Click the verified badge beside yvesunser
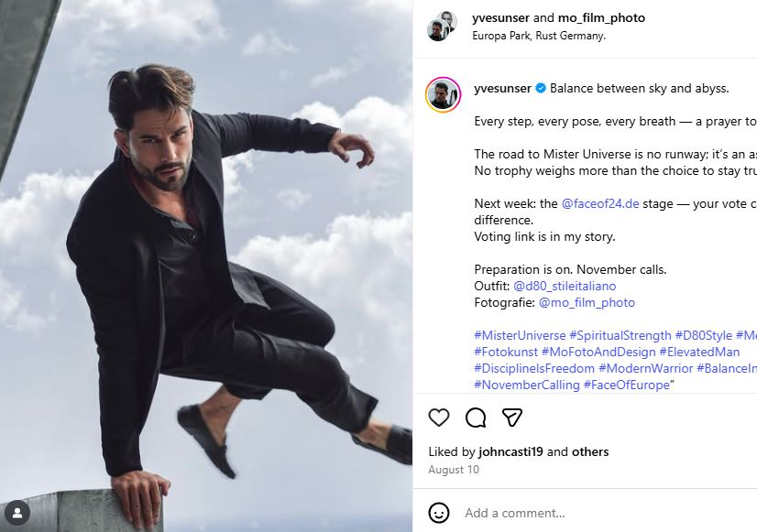The image size is (757, 532). point(541,89)
